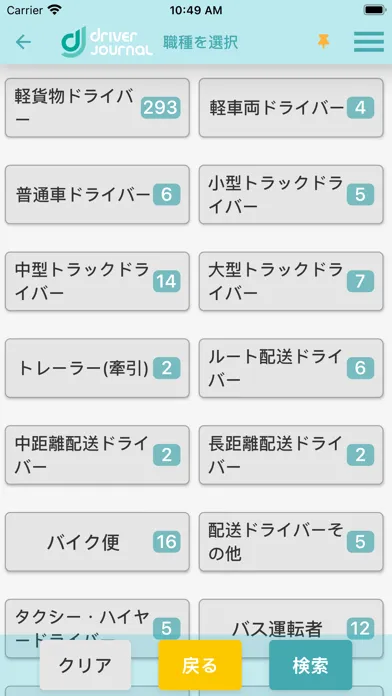Tap the orange pin icon
The image size is (392, 696).
click(x=324, y=42)
